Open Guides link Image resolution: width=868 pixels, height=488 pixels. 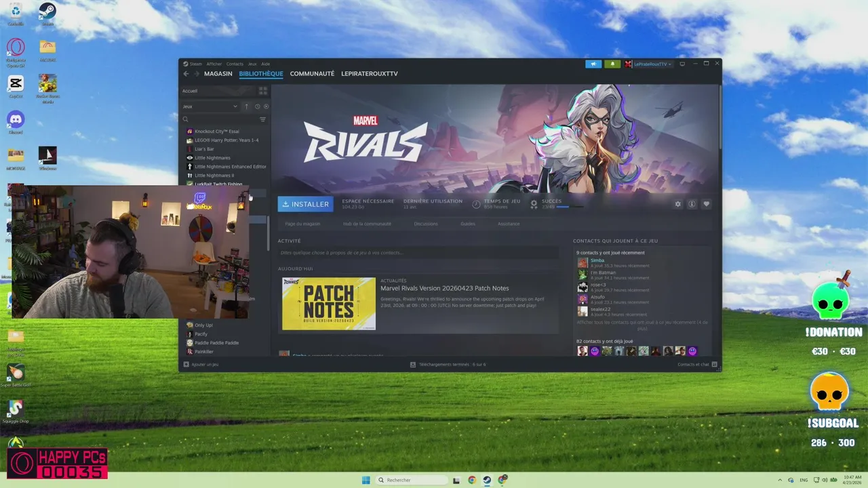click(468, 224)
